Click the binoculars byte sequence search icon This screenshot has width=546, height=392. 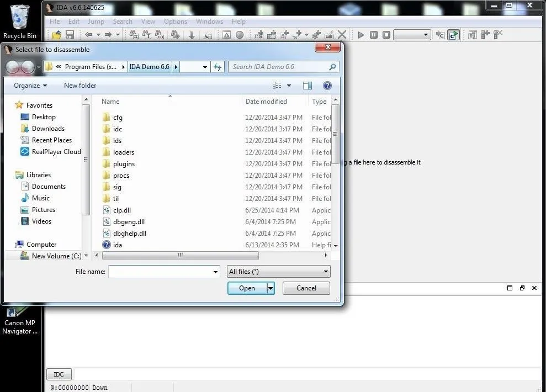coord(160,34)
